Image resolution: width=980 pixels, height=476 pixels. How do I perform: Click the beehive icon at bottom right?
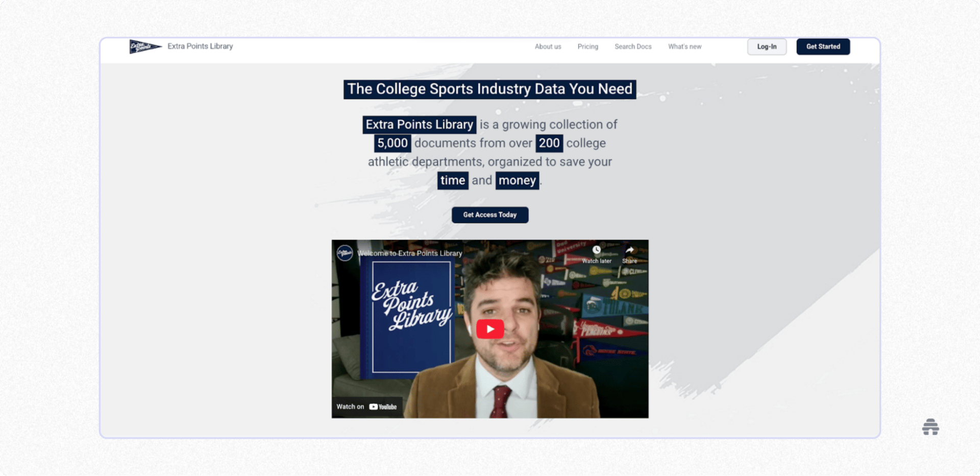point(930,427)
